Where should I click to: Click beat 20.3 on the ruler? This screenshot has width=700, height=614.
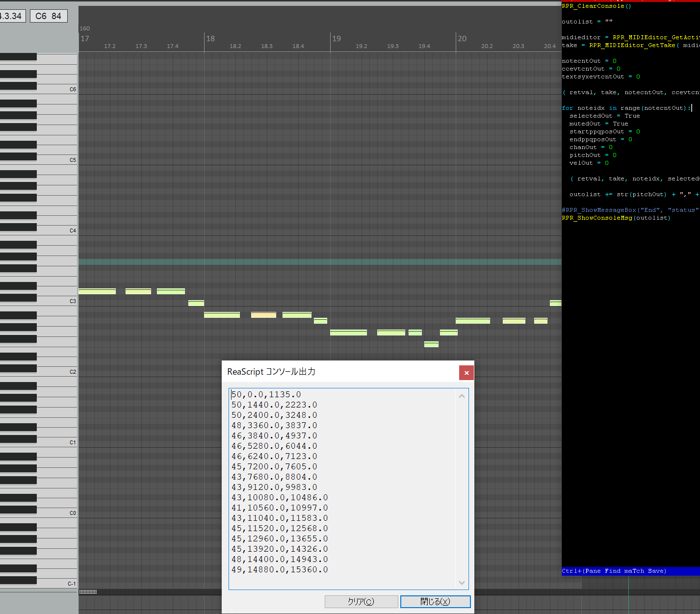click(x=519, y=46)
